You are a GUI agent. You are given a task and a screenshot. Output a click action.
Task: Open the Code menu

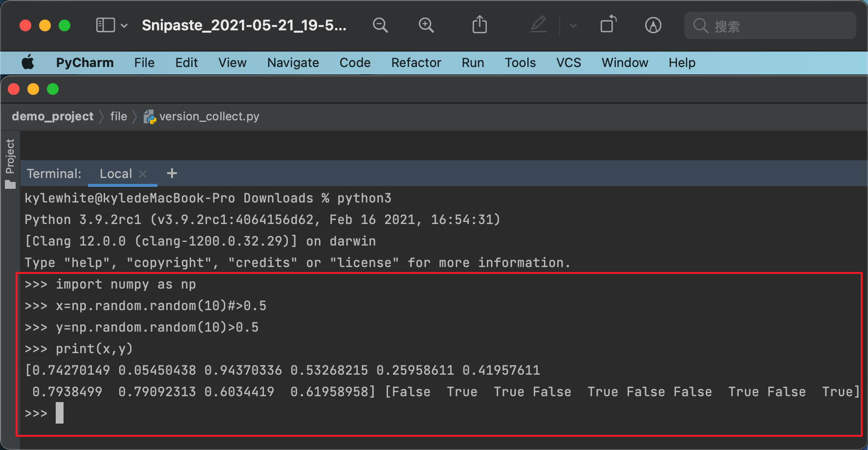click(355, 63)
